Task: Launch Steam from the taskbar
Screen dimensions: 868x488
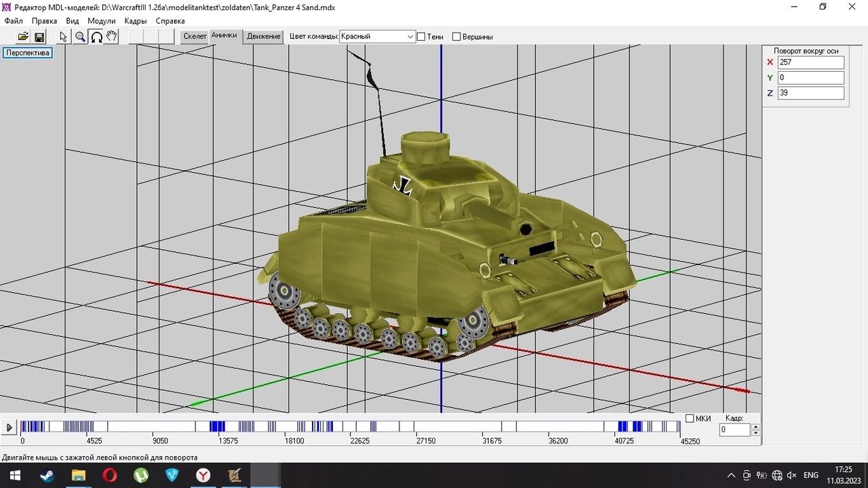Action: pos(47,475)
